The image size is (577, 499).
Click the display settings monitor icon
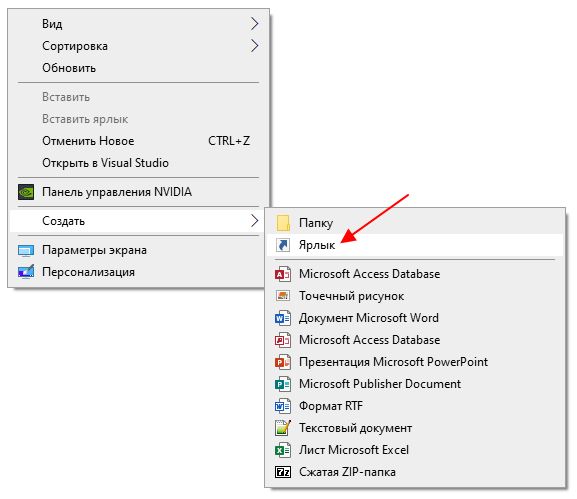tap(26, 251)
